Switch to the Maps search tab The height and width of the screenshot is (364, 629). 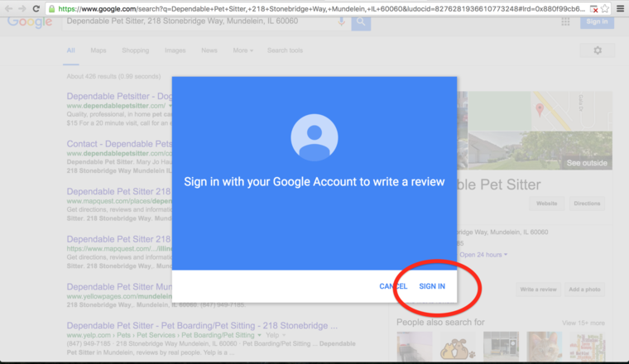tap(98, 50)
